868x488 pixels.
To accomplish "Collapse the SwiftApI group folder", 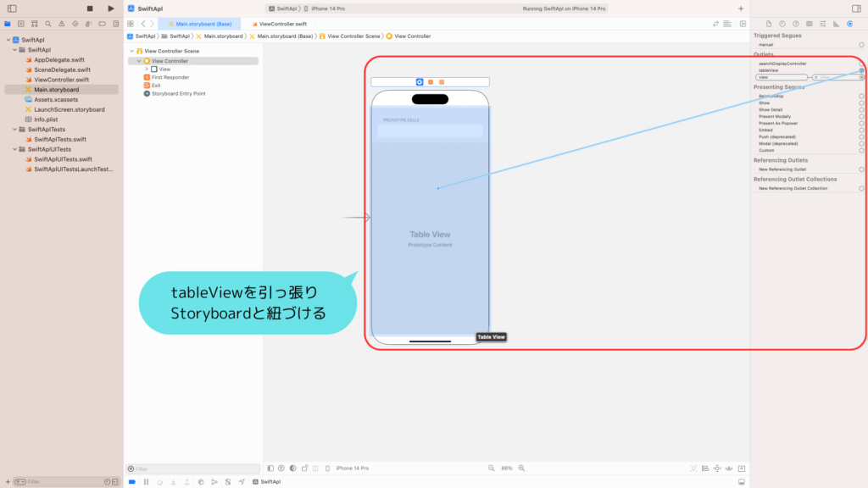I will click(x=15, y=50).
